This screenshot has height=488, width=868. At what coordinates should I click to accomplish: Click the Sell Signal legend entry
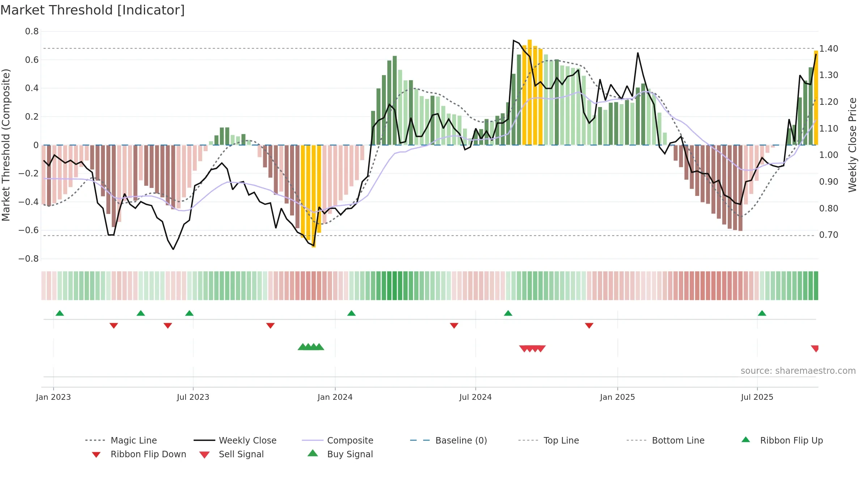(231, 454)
